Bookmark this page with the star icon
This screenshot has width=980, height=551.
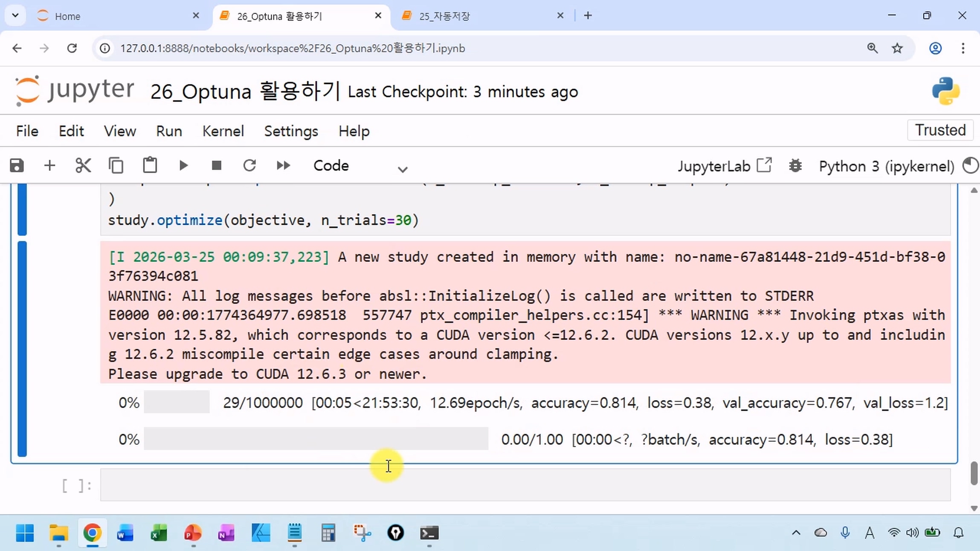pos(897,48)
